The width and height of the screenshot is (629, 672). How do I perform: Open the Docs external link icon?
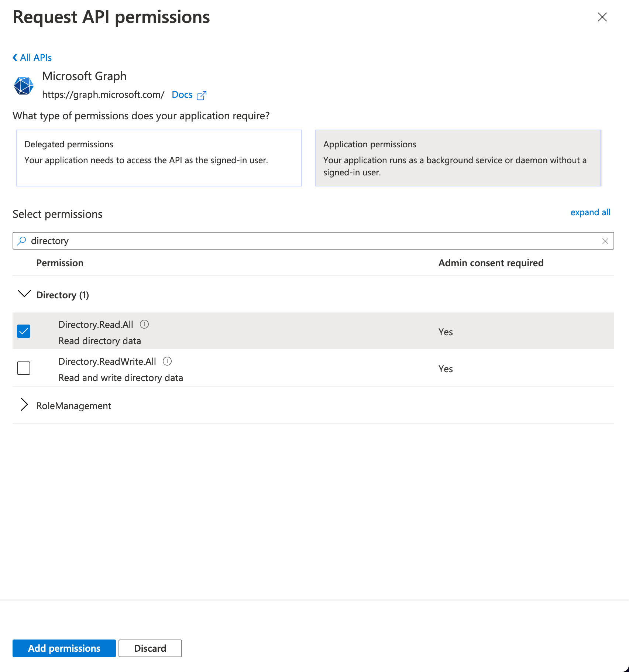pyautogui.click(x=202, y=95)
